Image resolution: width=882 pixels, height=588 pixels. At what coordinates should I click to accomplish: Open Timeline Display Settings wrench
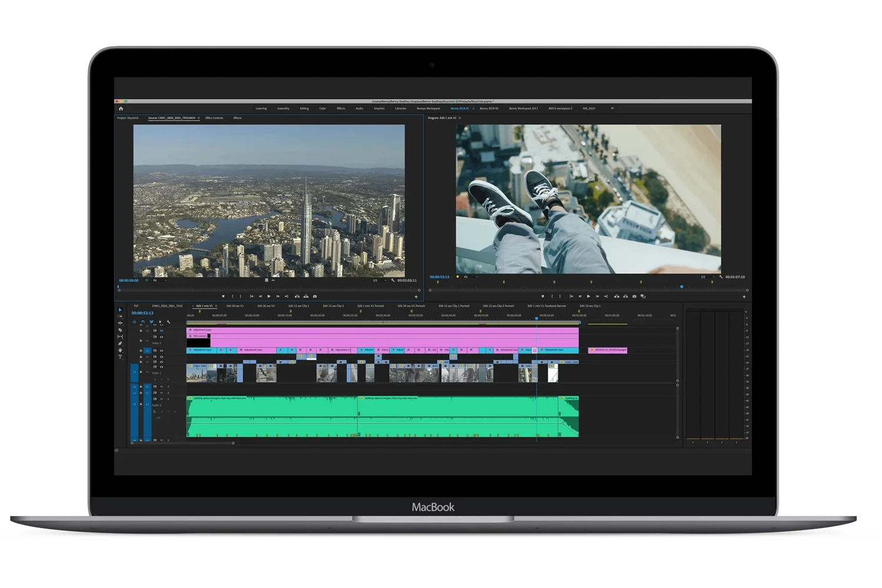[168, 322]
